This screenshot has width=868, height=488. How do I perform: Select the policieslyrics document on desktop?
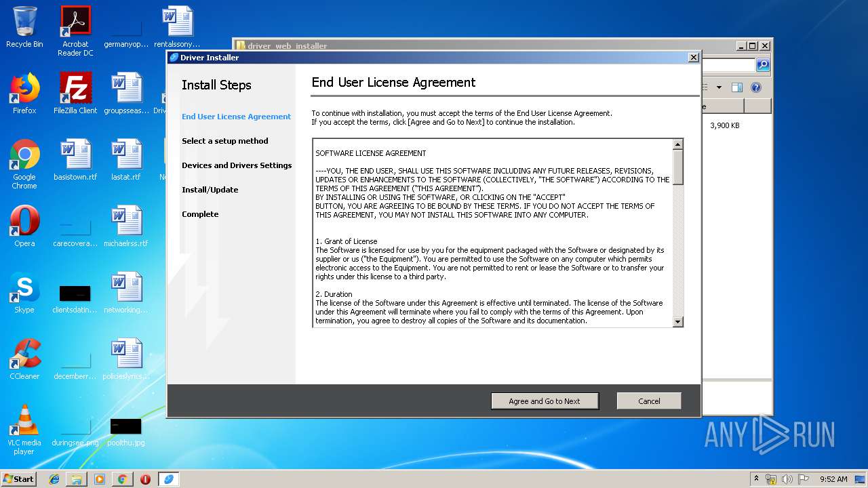click(126, 359)
